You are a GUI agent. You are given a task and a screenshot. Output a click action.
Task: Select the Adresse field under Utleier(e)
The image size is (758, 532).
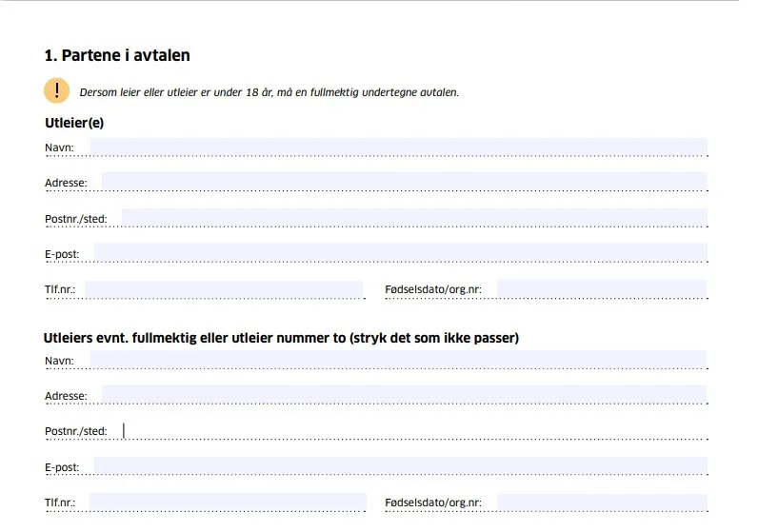(x=404, y=181)
